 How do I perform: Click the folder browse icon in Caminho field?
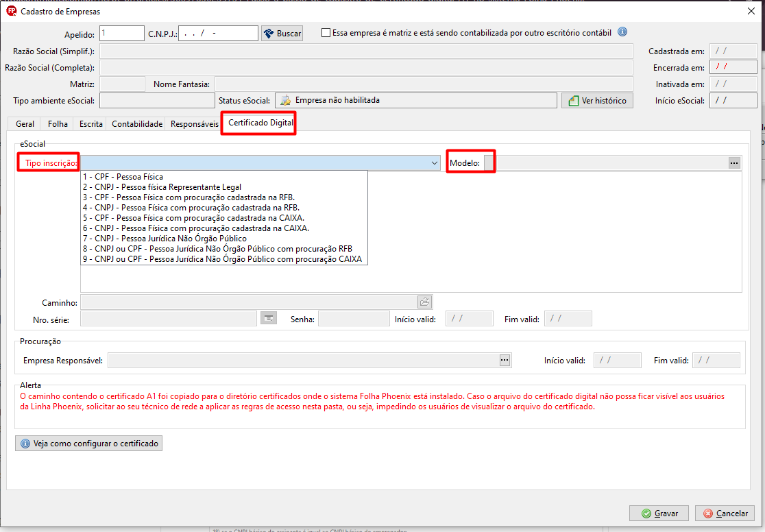[x=424, y=302]
